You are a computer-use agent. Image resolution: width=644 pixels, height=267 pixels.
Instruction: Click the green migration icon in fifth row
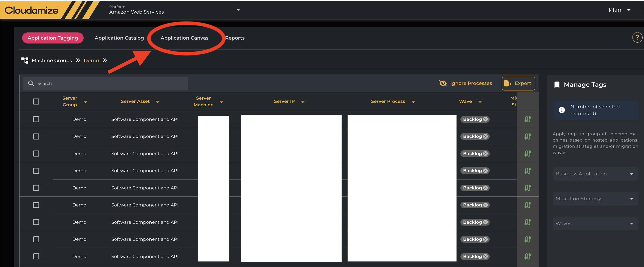tap(527, 188)
